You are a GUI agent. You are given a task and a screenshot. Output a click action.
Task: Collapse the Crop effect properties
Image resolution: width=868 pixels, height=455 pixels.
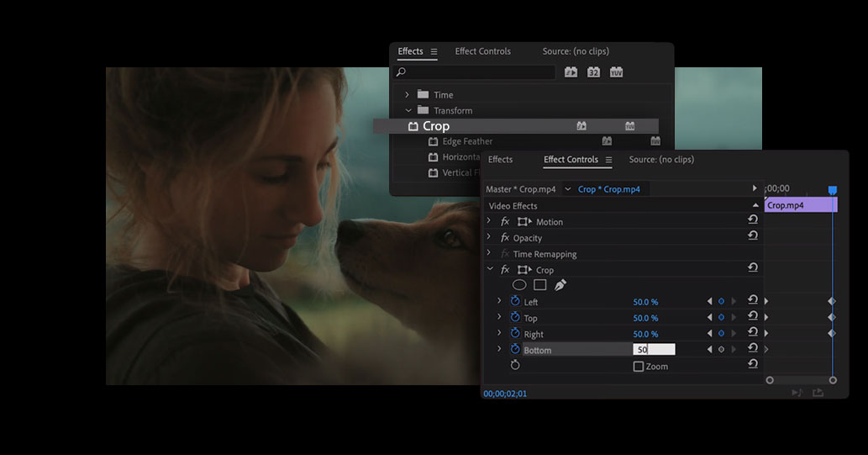pyautogui.click(x=489, y=270)
